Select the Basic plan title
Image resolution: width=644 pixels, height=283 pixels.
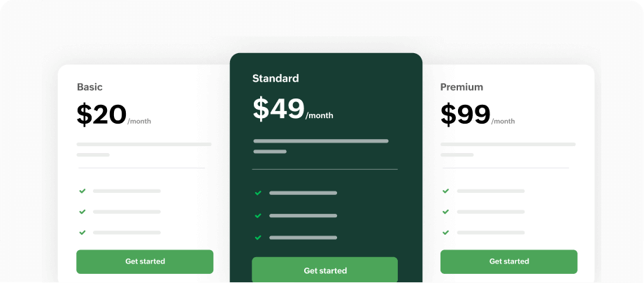pyautogui.click(x=90, y=87)
